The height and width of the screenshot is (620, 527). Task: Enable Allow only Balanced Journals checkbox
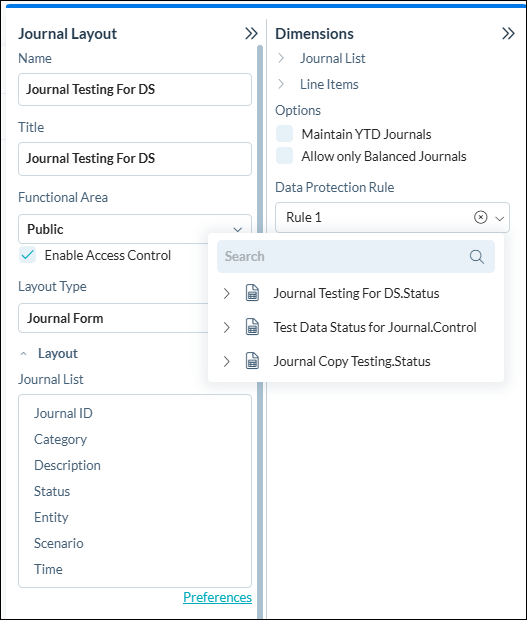285,156
